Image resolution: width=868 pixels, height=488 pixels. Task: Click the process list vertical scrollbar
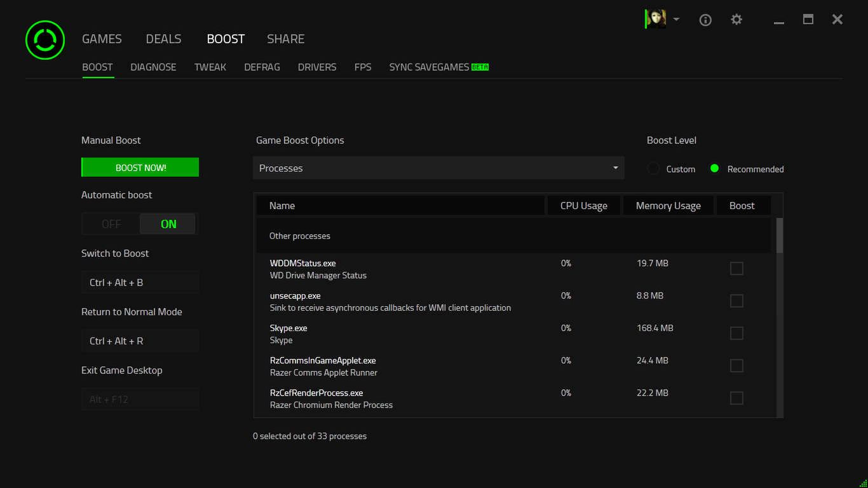pyautogui.click(x=779, y=235)
